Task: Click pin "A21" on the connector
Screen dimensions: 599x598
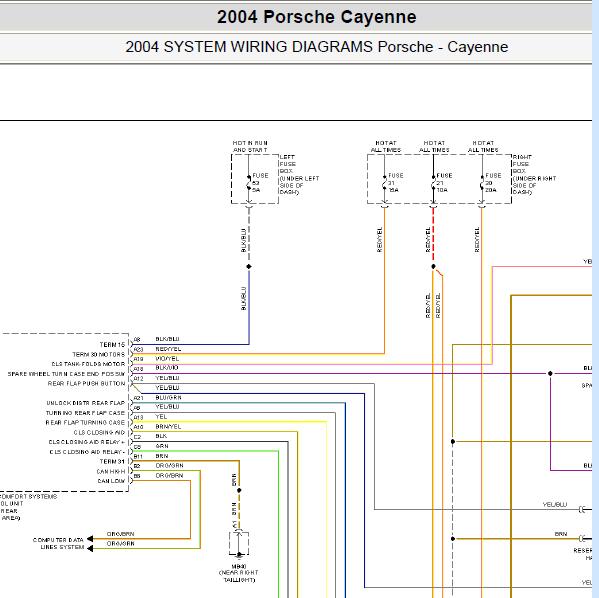Action: point(138,398)
